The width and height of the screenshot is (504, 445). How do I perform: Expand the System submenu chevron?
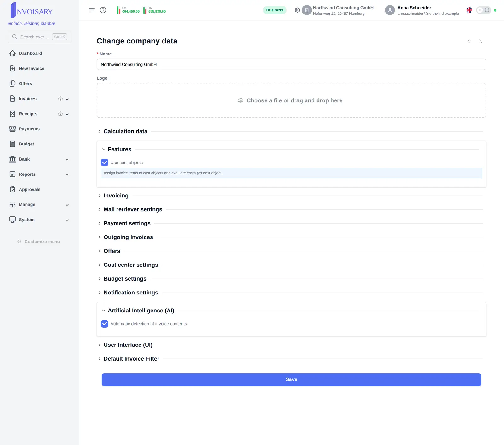point(67,220)
